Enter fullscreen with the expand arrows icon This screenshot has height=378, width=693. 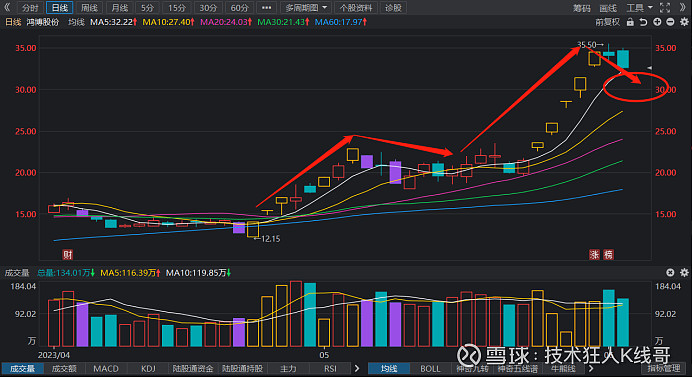coord(665,8)
